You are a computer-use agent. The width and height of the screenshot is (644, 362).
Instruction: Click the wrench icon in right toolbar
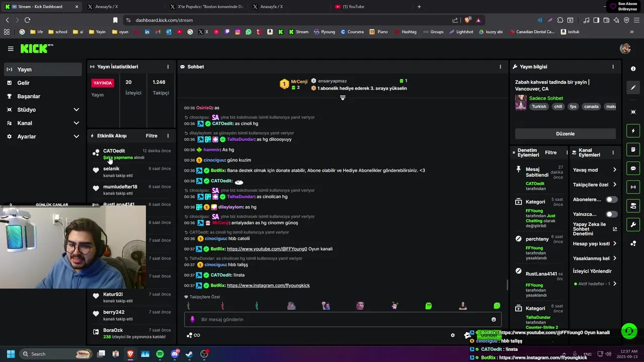[633, 224]
